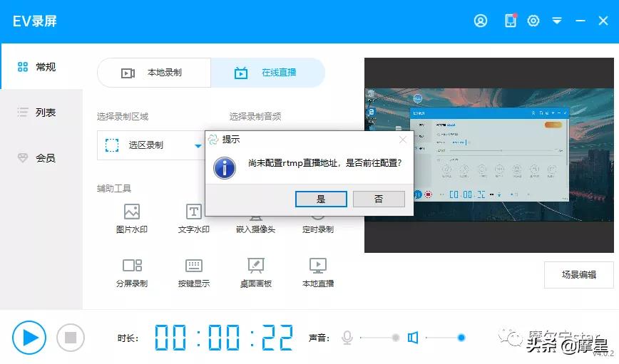Open the 按键显示 tool
Screen dimensions: 619x364
pos(194,273)
